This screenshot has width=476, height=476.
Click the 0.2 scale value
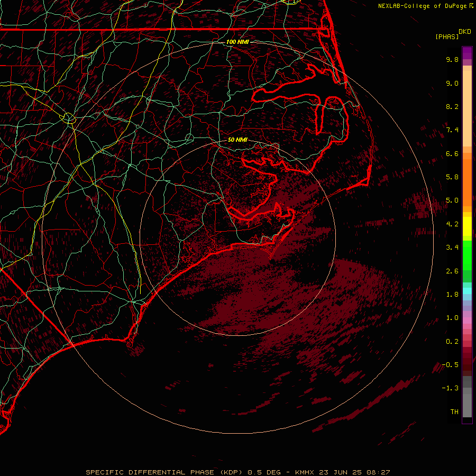[x=452, y=342]
